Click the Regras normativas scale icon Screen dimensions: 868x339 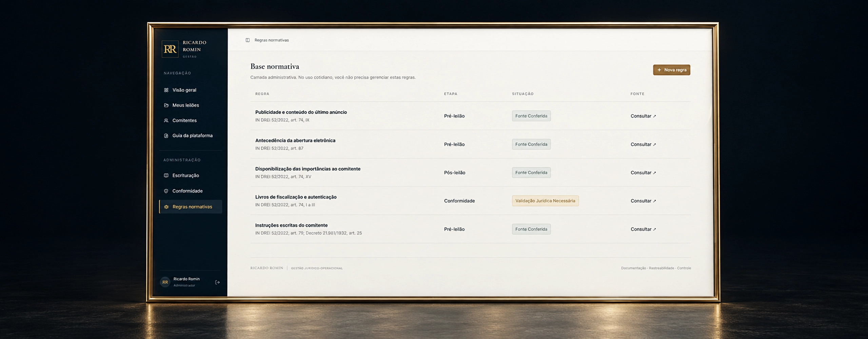click(166, 207)
